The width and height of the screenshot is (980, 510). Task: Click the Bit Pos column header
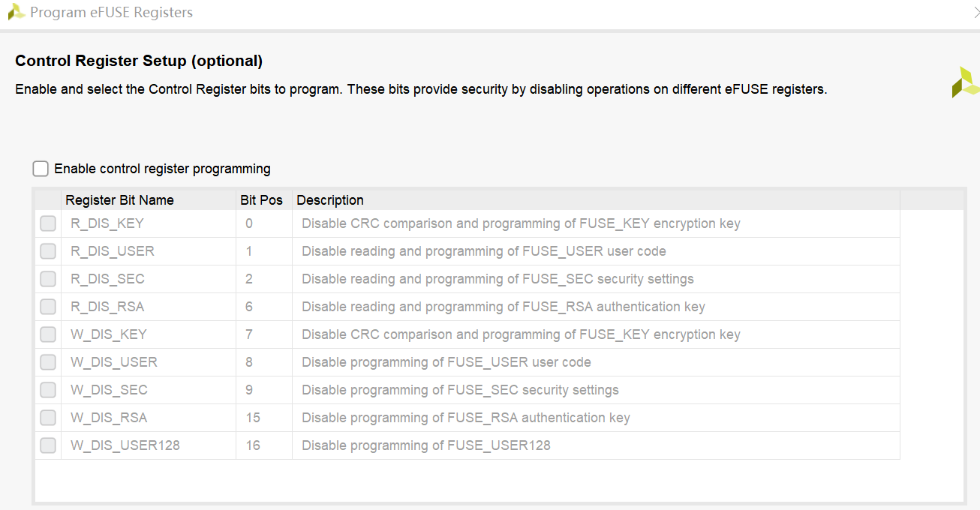tap(261, 200)
